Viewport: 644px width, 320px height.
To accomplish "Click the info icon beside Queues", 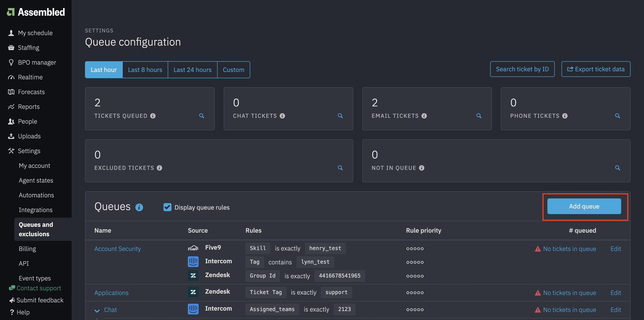I will tap(139, 207).
